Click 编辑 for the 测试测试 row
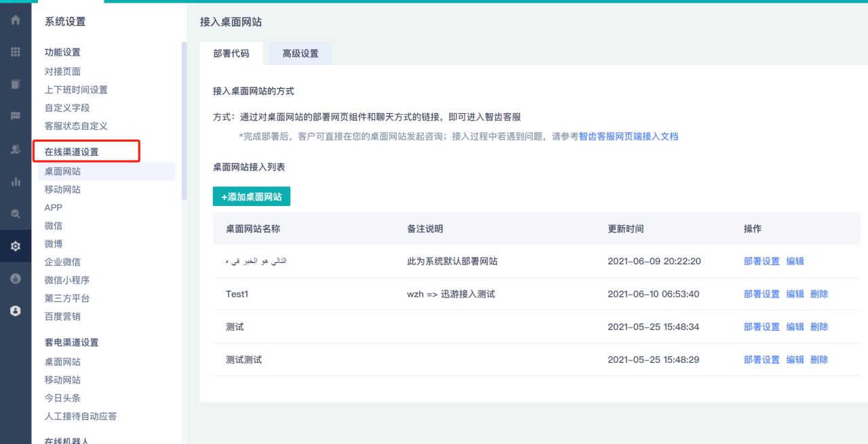 795,360
